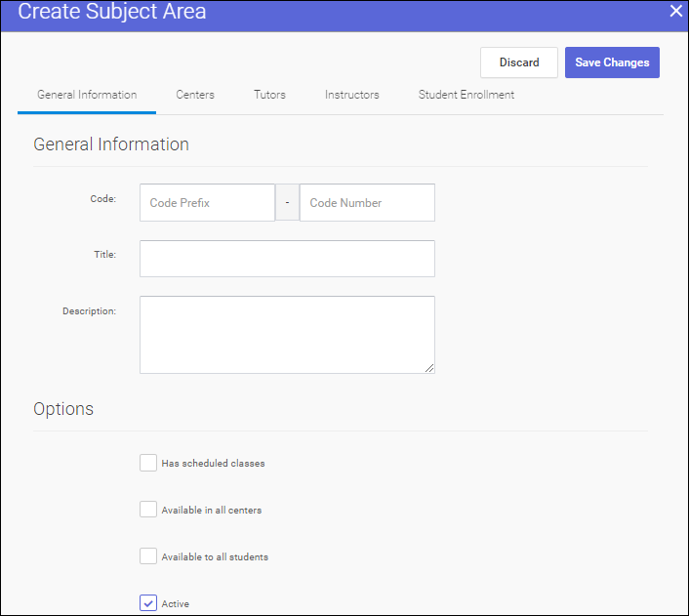Uncheck the Active checkbox
This screenshot has height=616, width=689.
click(148, 603)
